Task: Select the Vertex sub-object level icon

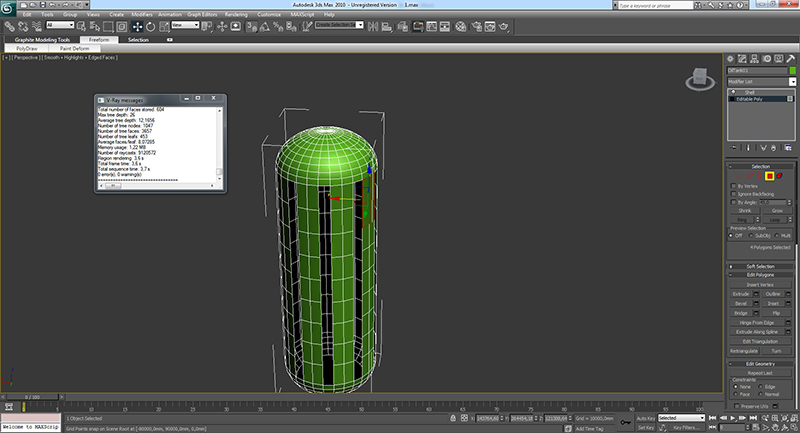Action: coord(740,176)
